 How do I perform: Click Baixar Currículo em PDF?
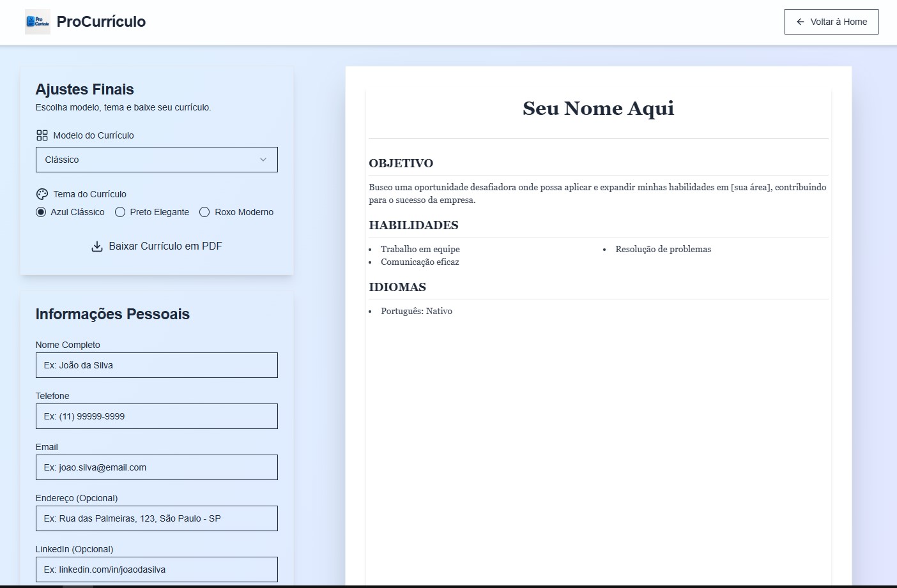(x=165, y=246)
